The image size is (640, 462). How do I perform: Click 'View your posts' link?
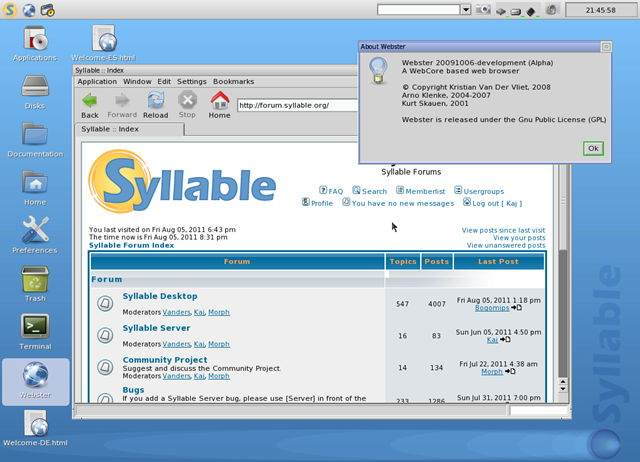[519, 238]
